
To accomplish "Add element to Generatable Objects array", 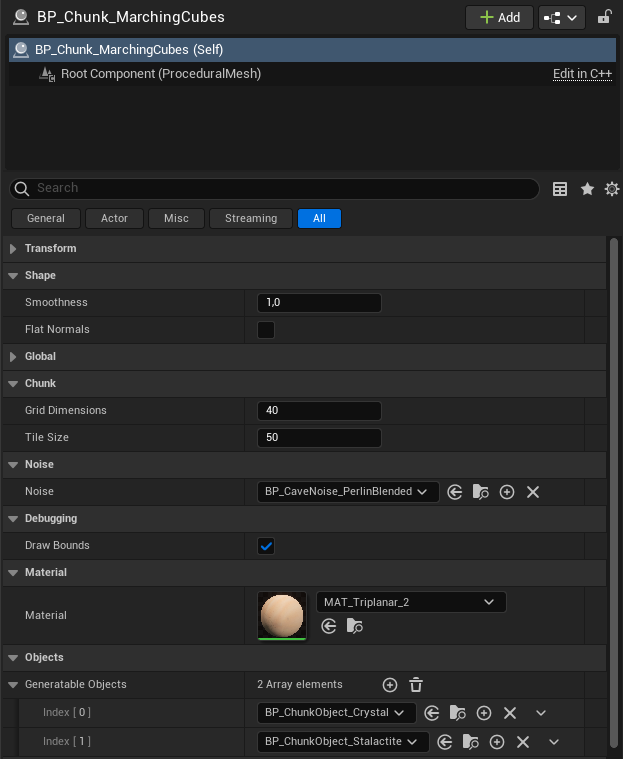I will click(390, 685).
